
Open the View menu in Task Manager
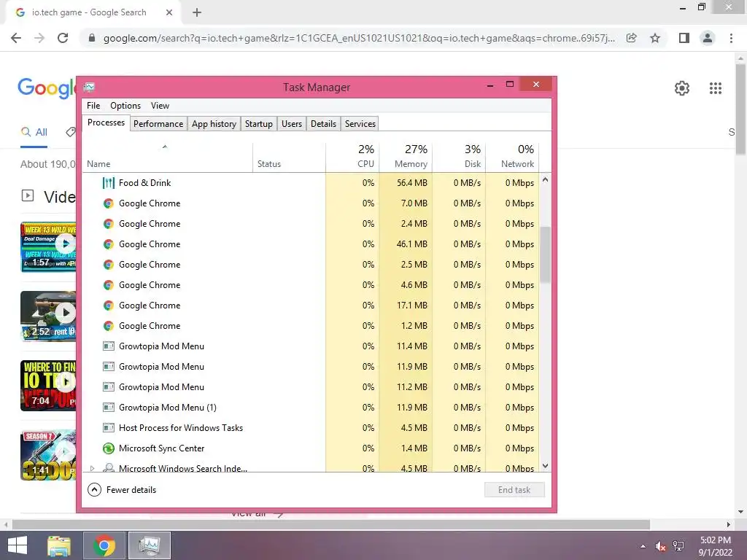(160, 106)
